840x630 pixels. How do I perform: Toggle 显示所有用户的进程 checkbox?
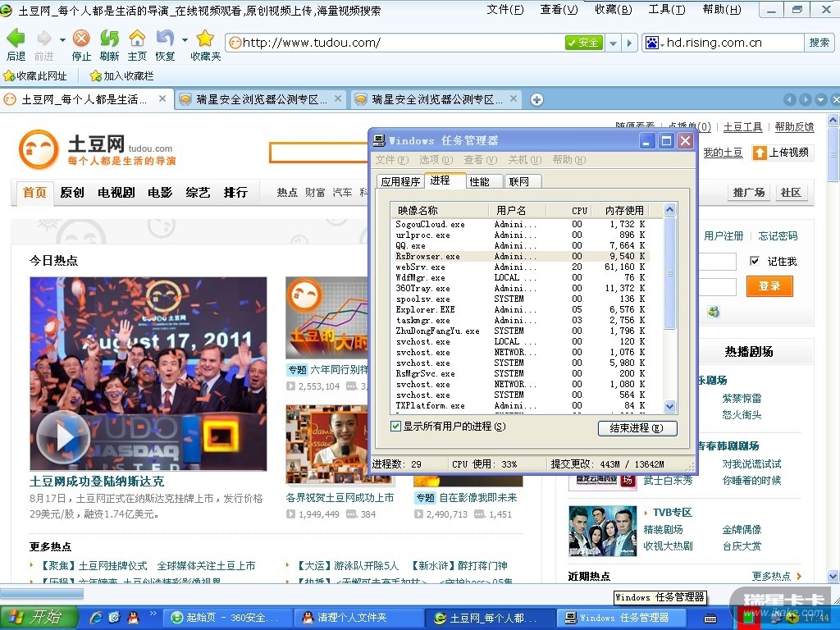(396, 427)
